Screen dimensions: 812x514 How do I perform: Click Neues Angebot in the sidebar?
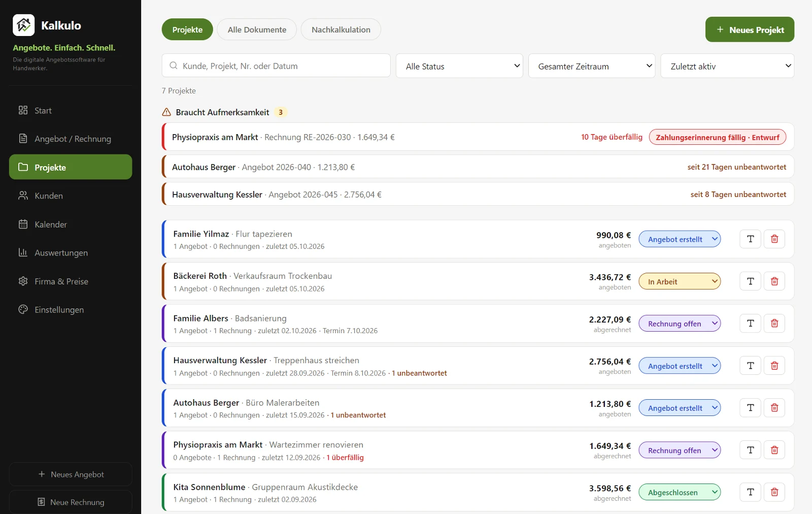(x=71, y=474)
